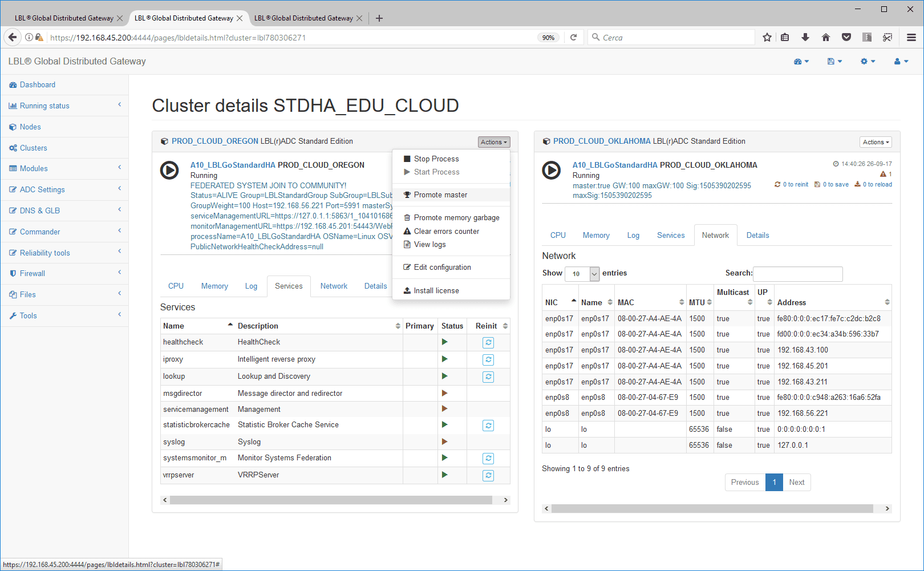This screenshot has height=571, width=924.
Task: Switch to CPU tab in Oregon panel
Action: coord(176,286)
